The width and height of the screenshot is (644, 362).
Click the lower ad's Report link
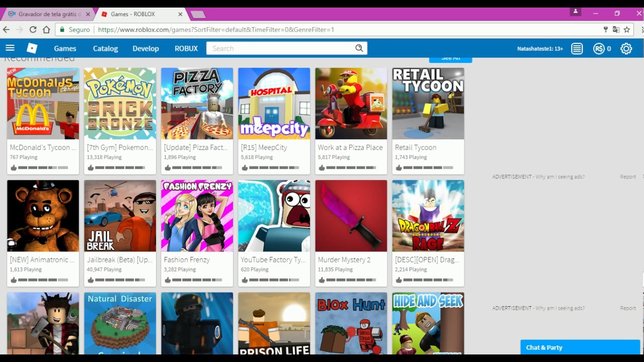coord(628,308)
